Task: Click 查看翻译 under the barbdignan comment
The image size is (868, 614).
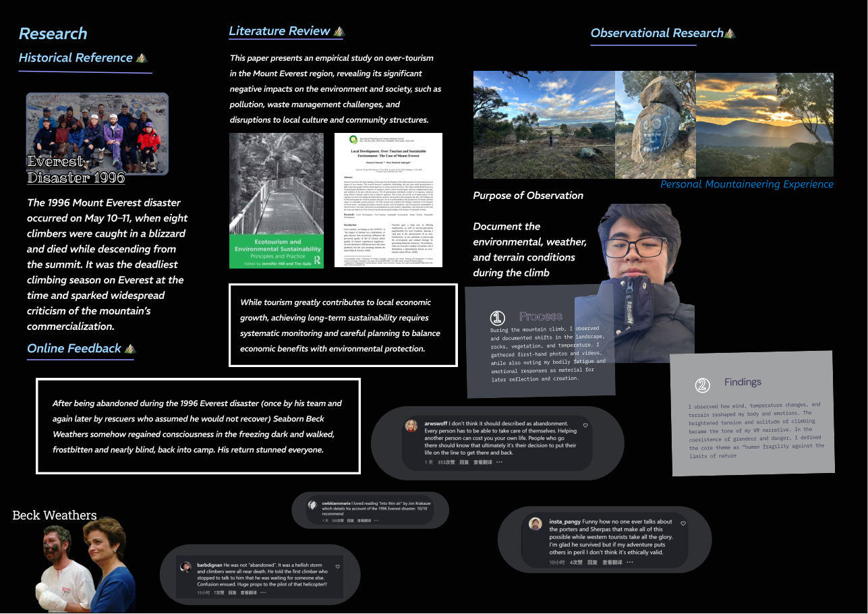Action: [x=249, y=592]
